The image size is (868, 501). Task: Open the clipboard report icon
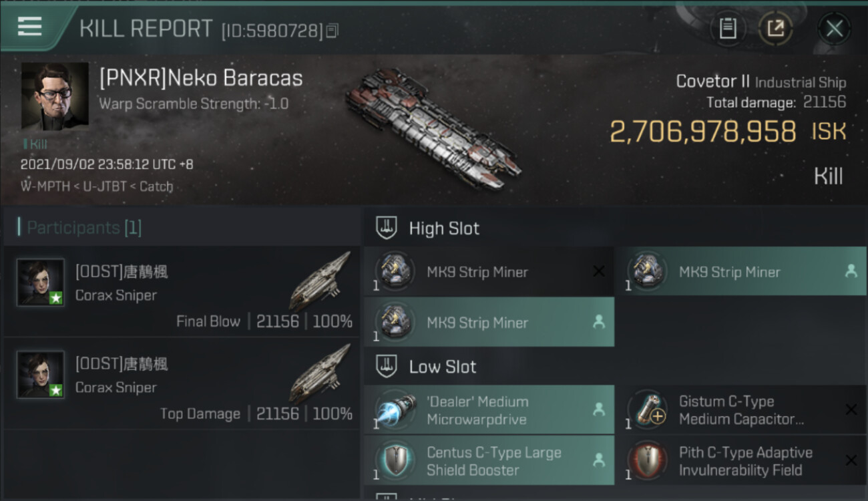[727, 28]
